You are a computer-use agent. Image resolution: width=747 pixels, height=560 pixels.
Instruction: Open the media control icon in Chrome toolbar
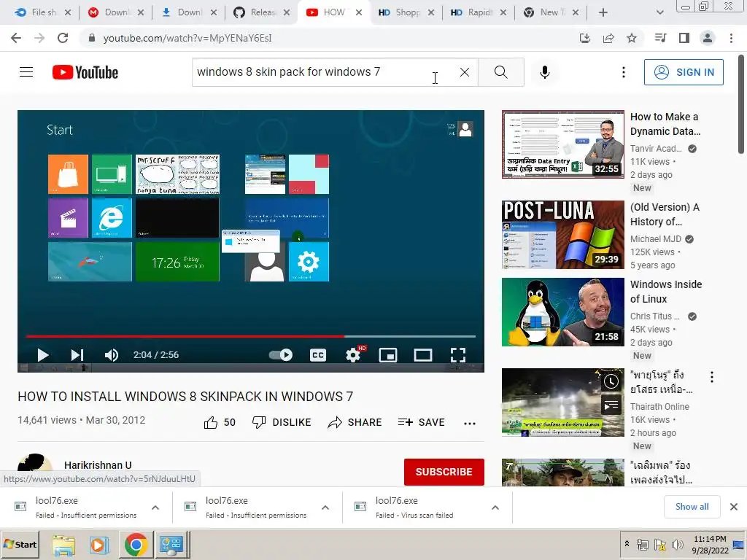660,38
